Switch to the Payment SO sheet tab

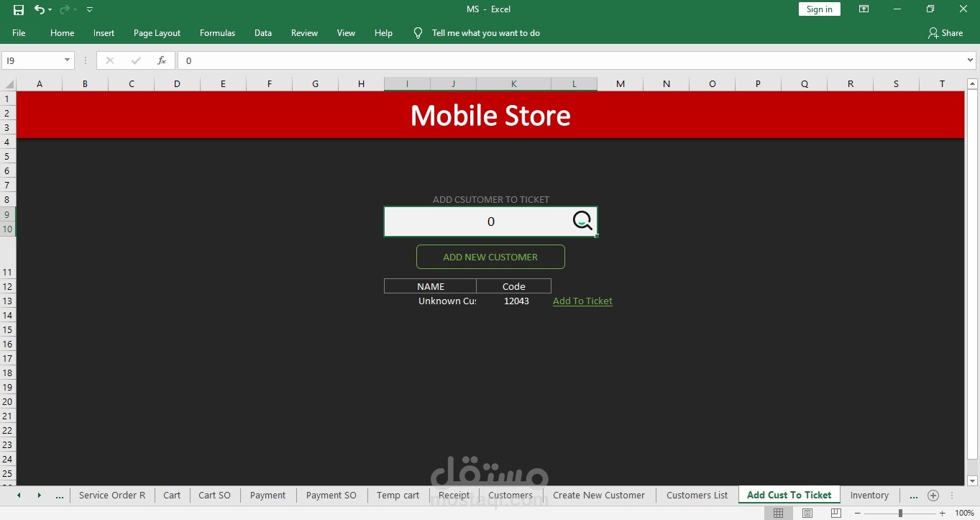[331, 496]
